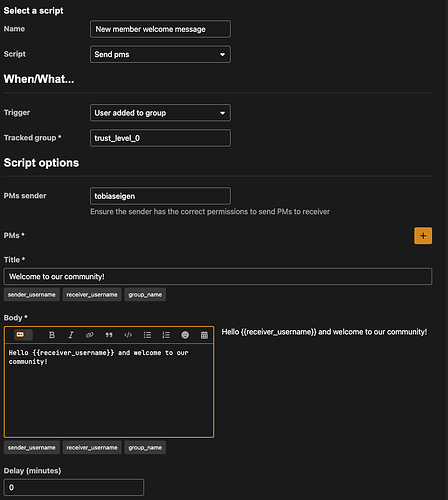Image resolution: width=448 pixels, height=500 pixels.
Task: Click group_name tag under Title field
Action: coord(145,295)
